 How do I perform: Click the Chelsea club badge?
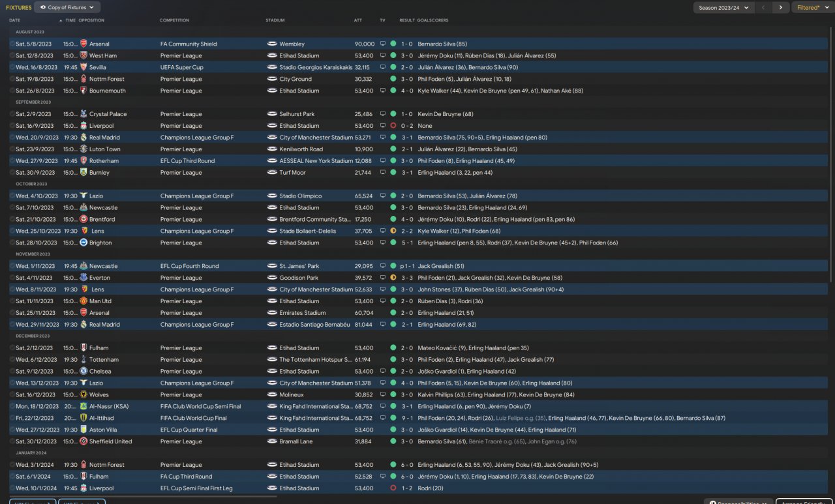tap(83, 372)
